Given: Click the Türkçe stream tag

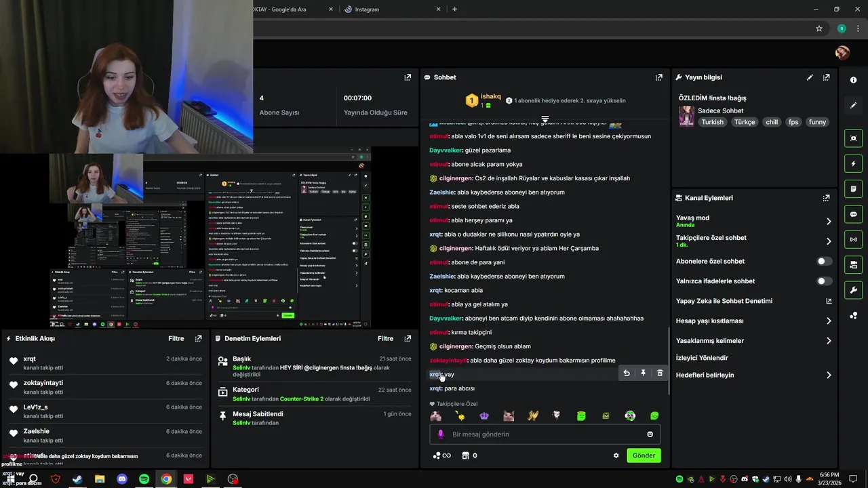Looking at the screenshot, I should (745, 122).
